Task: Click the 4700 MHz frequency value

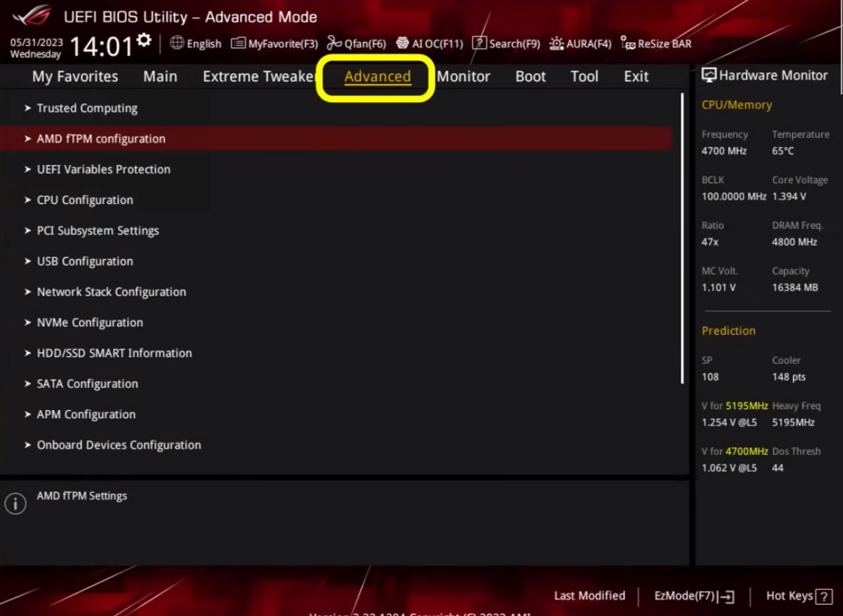Action: click(x=724, y=151)
